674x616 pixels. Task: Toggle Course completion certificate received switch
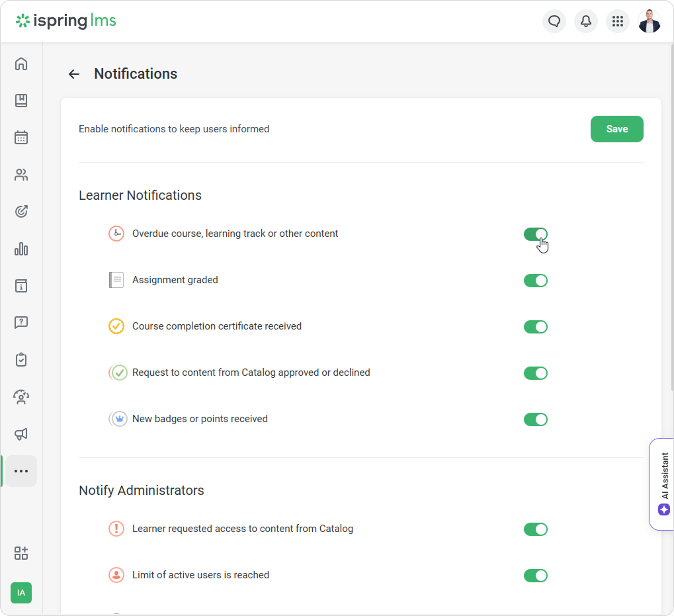pyautogui.click(x=536, y=327)
